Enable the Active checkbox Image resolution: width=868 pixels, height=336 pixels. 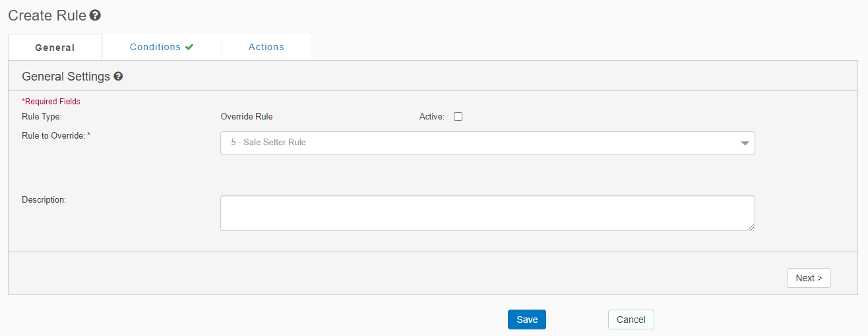(x=458, y=117)
